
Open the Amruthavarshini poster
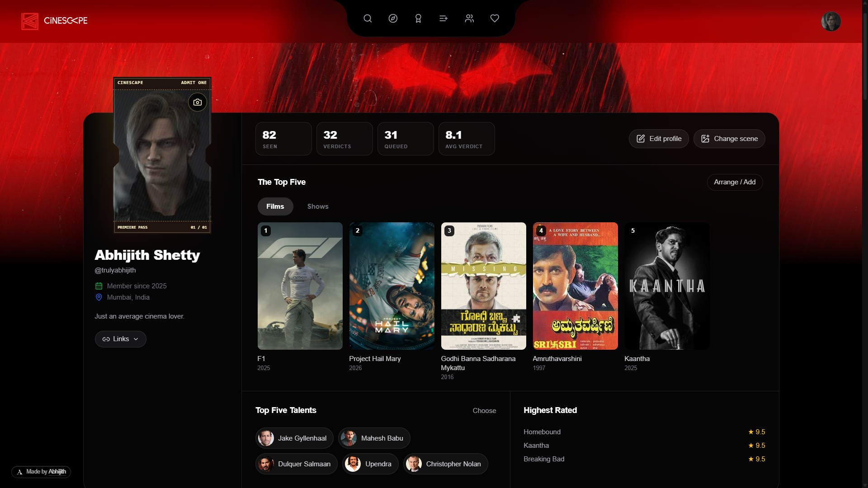tap(576, 286)
